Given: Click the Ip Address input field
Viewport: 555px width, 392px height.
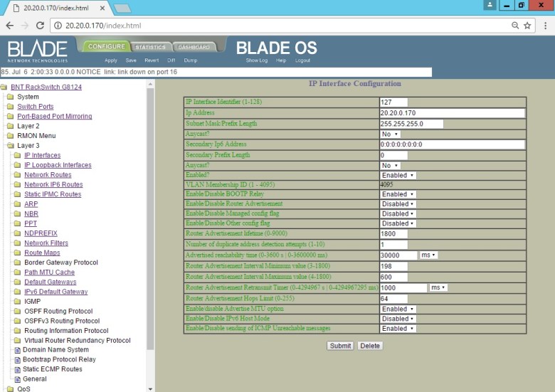Looking at the screenshot, I should 453,113.
